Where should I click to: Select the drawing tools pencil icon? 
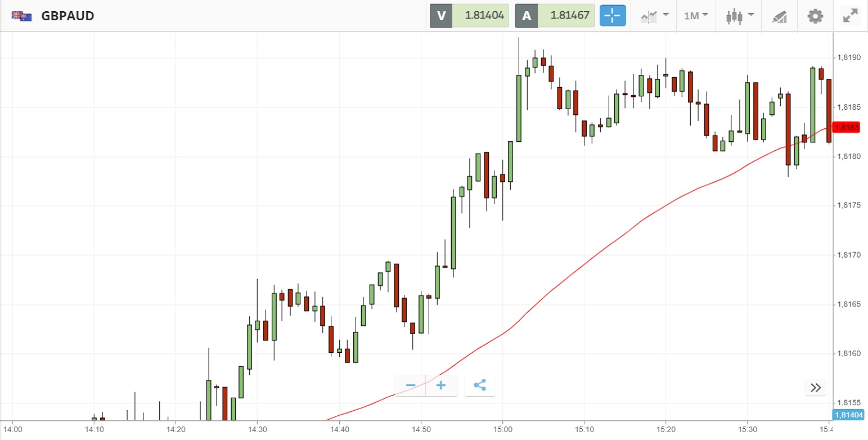click(x=779, y=16)
